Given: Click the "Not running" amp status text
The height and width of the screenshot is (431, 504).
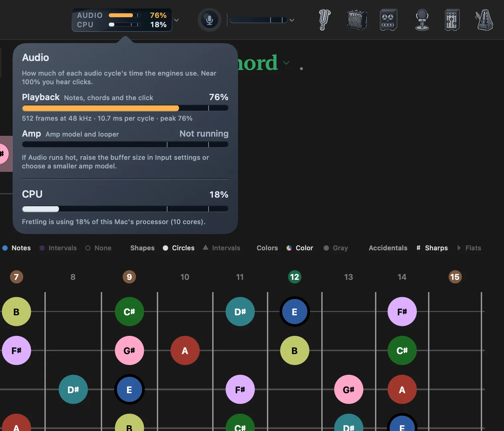Looking at the screenshot, I should click(x=204, y=134).
